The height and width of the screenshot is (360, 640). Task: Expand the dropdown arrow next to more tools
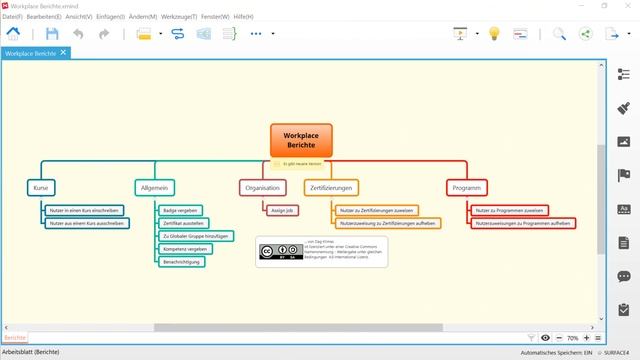(x=273, y=34)
